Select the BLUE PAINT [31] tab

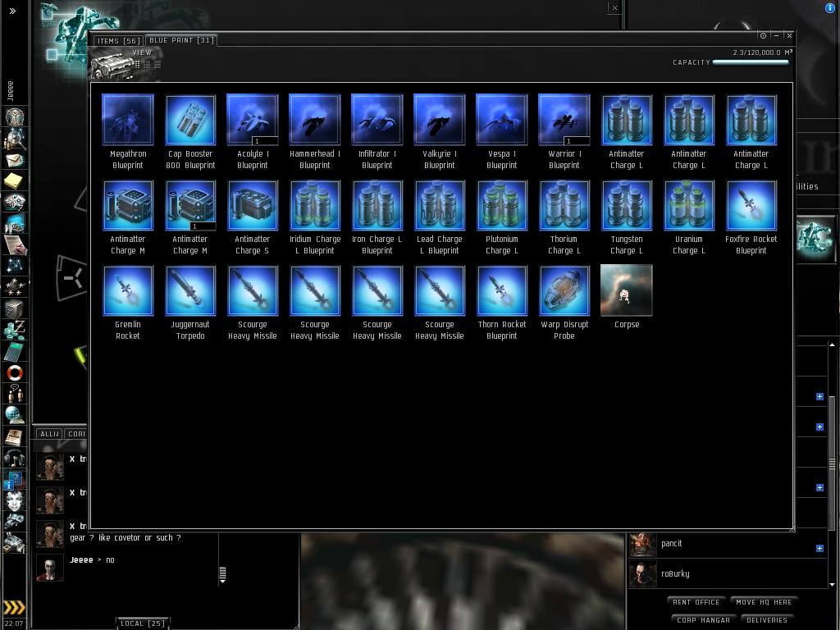coord(181,40)
